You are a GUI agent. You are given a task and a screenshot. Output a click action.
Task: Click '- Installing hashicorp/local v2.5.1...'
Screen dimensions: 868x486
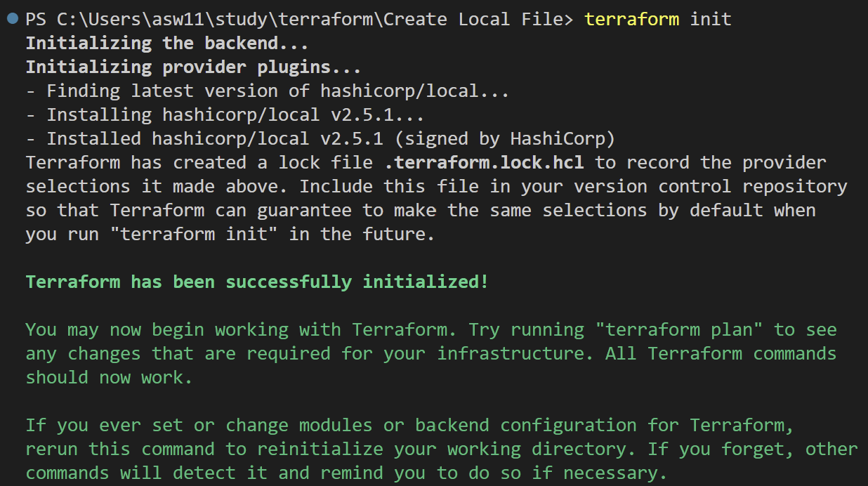click(225, 114)
